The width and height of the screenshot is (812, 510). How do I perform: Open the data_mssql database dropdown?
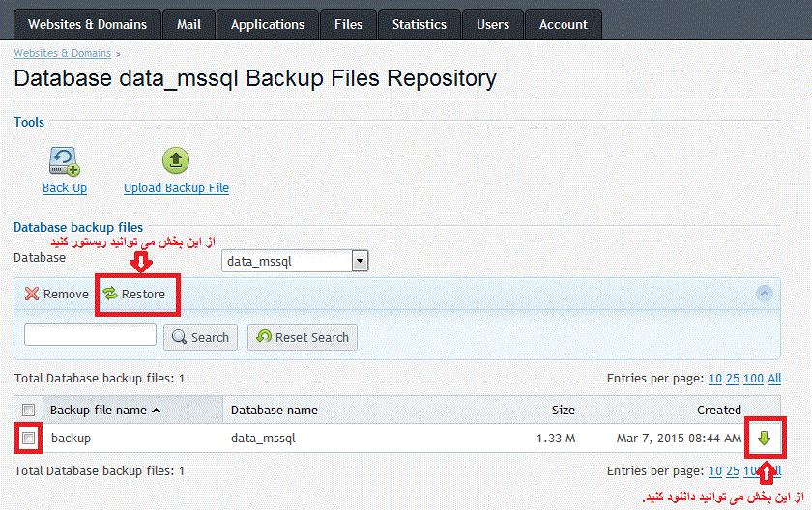click(x=360, y=261)
